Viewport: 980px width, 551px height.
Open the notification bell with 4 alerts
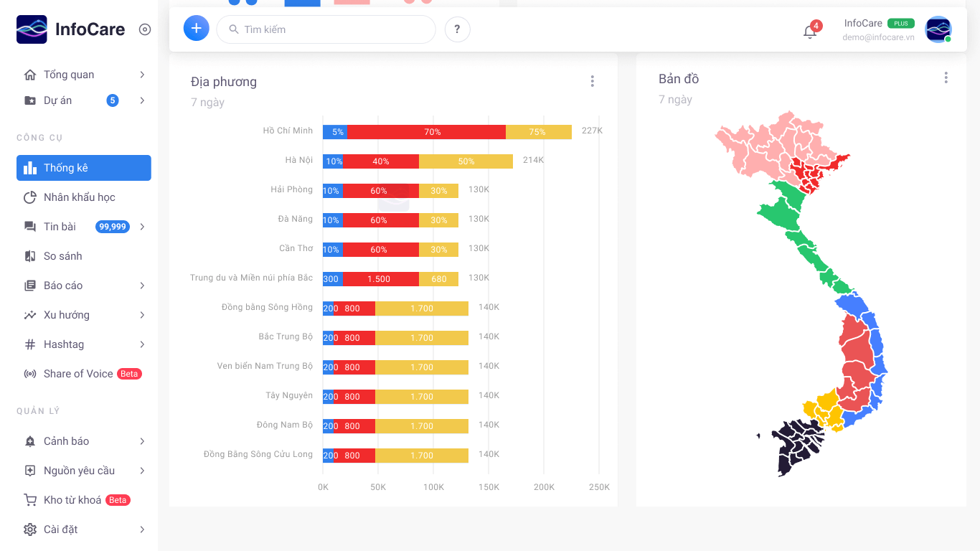(x=810, y=32)
